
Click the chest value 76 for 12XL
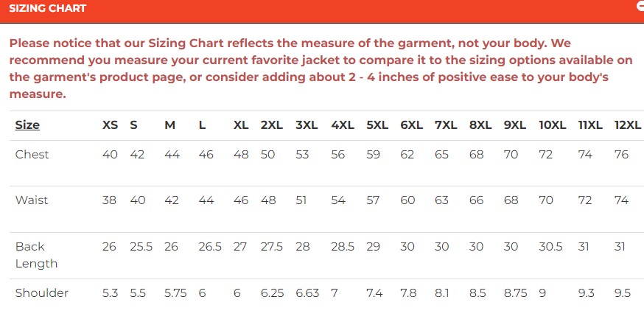[x=621, y=154]
